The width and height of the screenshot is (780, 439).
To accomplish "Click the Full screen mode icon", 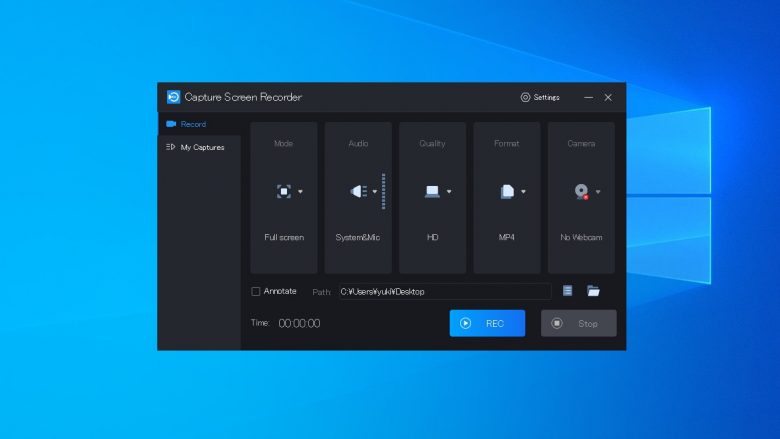I will [x=284, y=191].
